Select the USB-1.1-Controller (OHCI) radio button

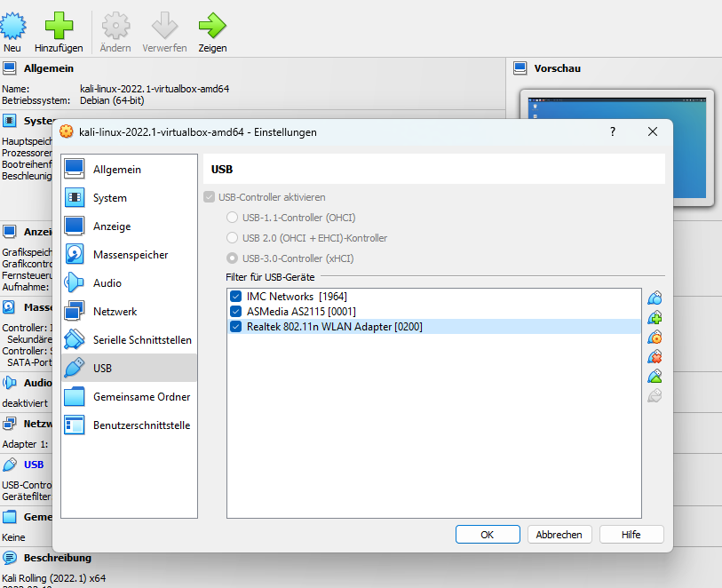tap(232, 217)
